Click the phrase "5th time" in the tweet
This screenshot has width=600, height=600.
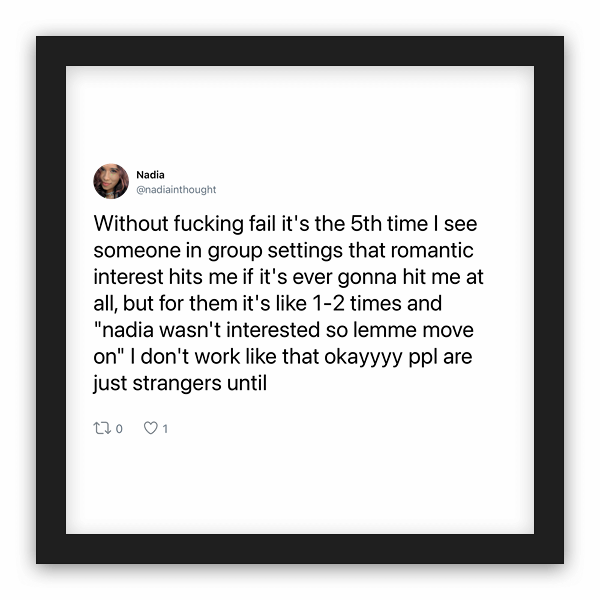coord(389,223)
